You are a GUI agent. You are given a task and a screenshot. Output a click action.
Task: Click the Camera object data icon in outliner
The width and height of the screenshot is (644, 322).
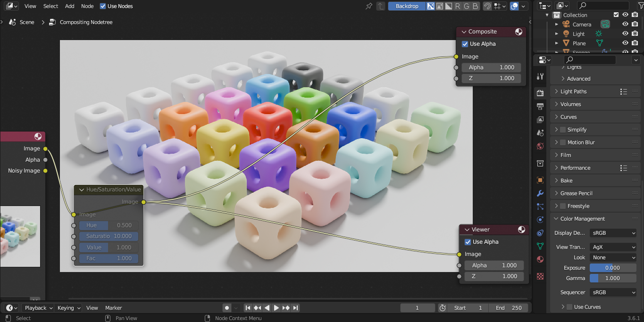[605, 25]
